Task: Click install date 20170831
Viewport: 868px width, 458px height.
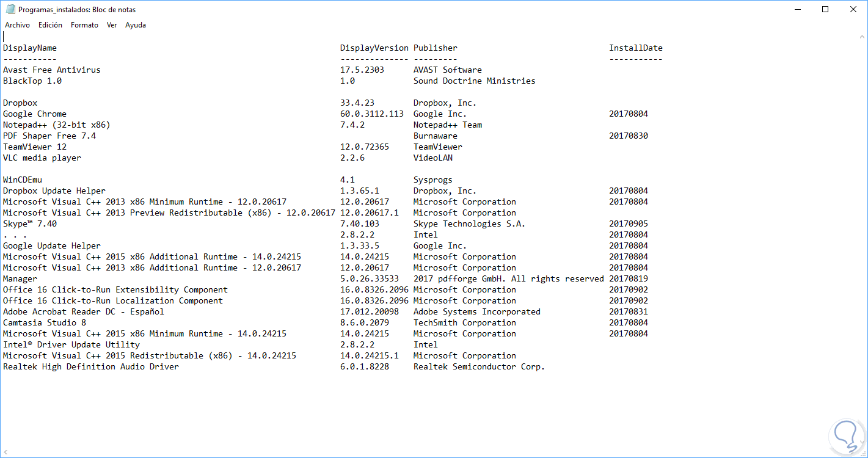Action: [629, 311]
